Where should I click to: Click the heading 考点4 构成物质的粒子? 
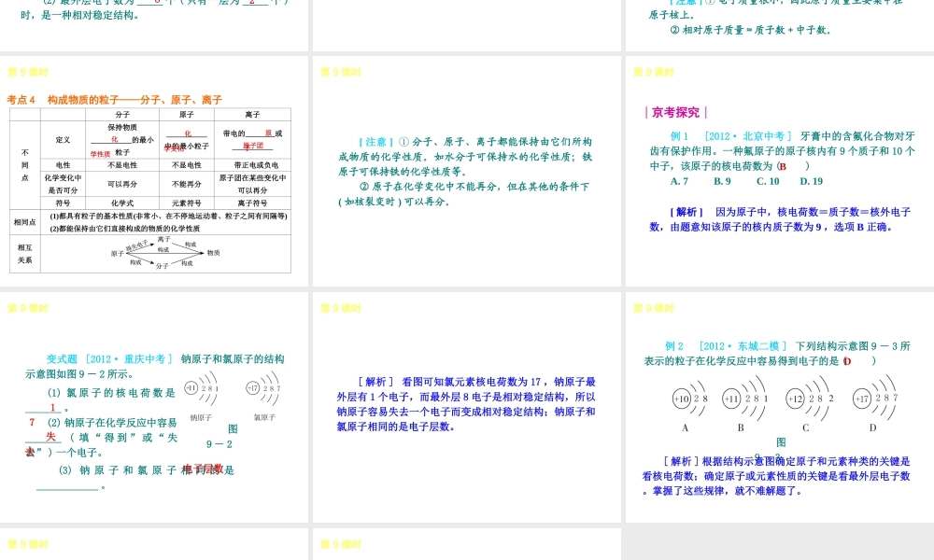coord(114,100)
